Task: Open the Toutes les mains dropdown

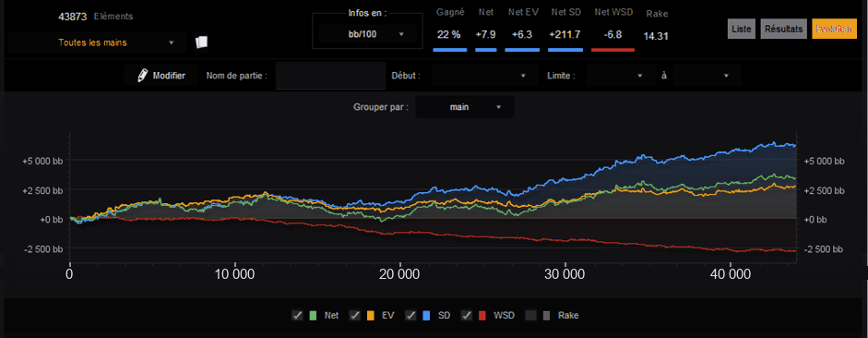Action: [98, 42]
